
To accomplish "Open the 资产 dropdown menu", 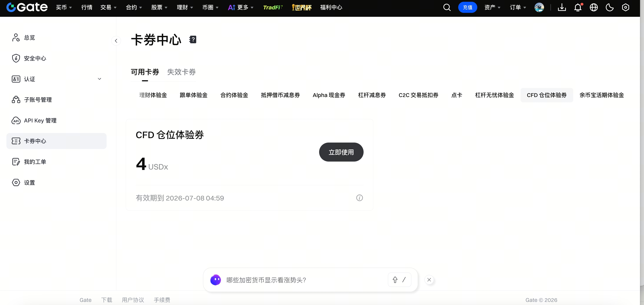I will (x=492, y=8).
